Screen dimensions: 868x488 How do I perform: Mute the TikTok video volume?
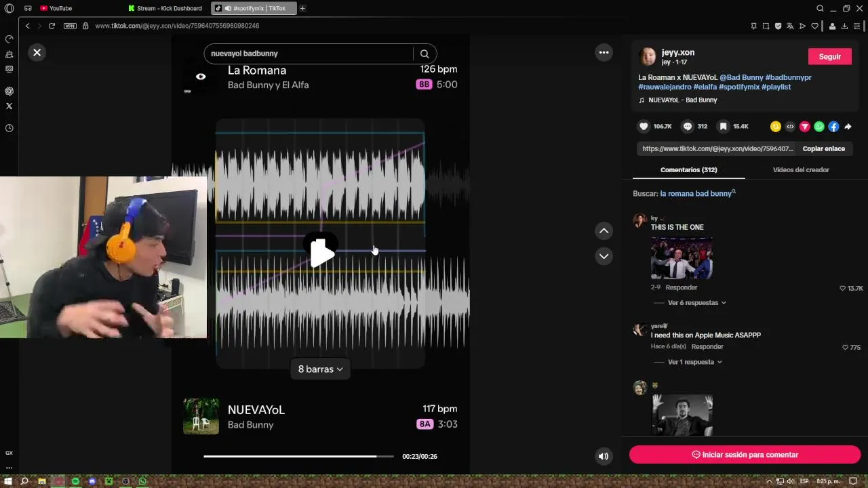click(604, 456)
